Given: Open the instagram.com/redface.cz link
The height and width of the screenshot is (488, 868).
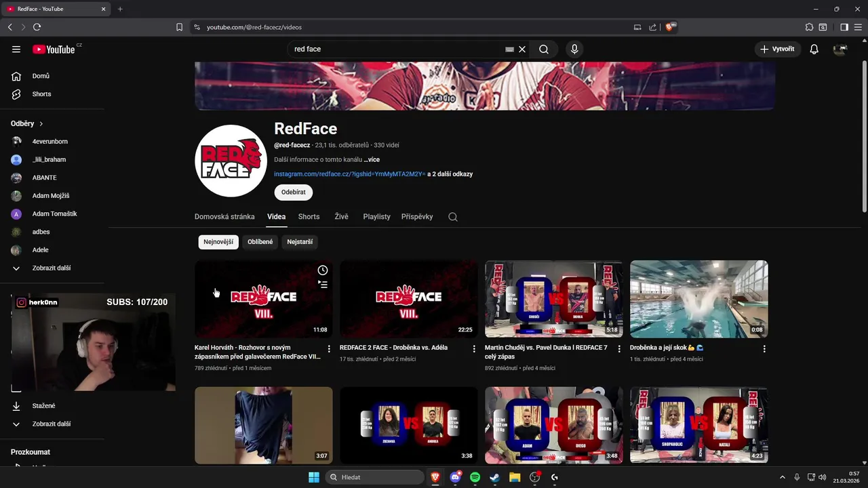Looking at the screenshot, I should [x=349, y=174].
